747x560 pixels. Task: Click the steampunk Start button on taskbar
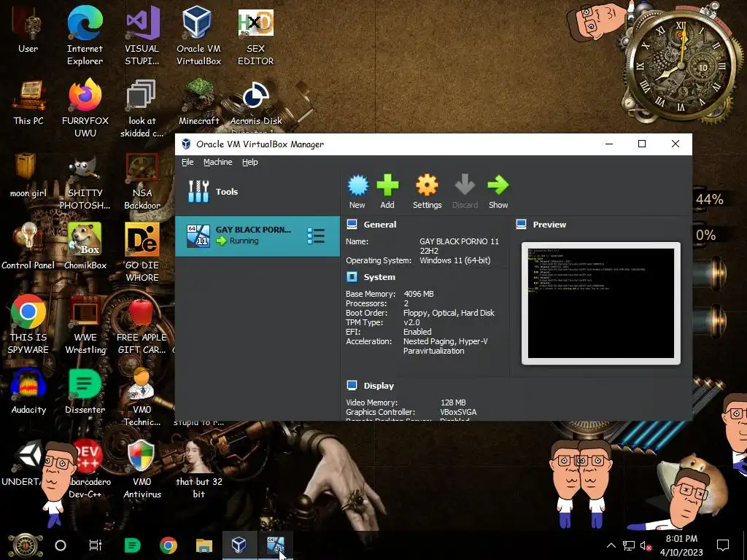(x=25, y=545)
